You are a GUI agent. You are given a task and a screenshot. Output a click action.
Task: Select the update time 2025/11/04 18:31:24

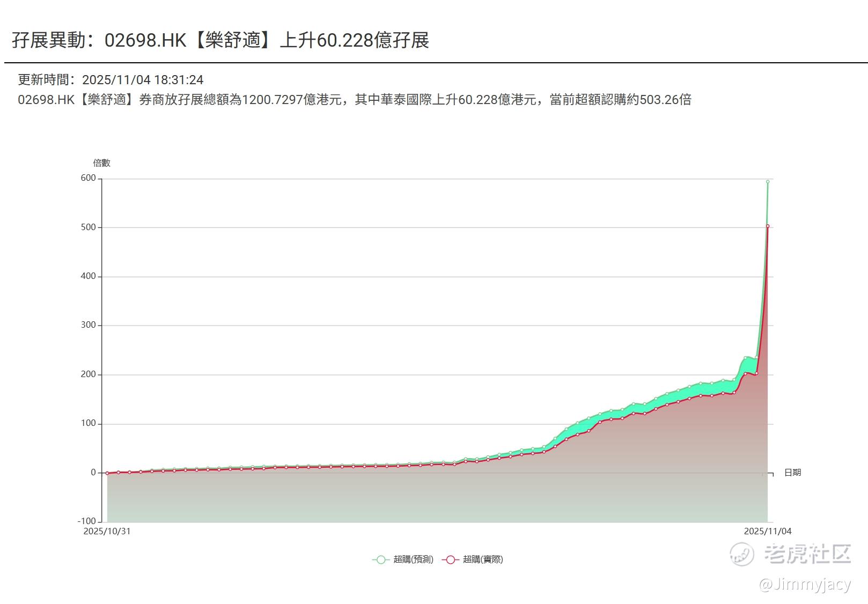pyautogui.click(x=143, y=80)
